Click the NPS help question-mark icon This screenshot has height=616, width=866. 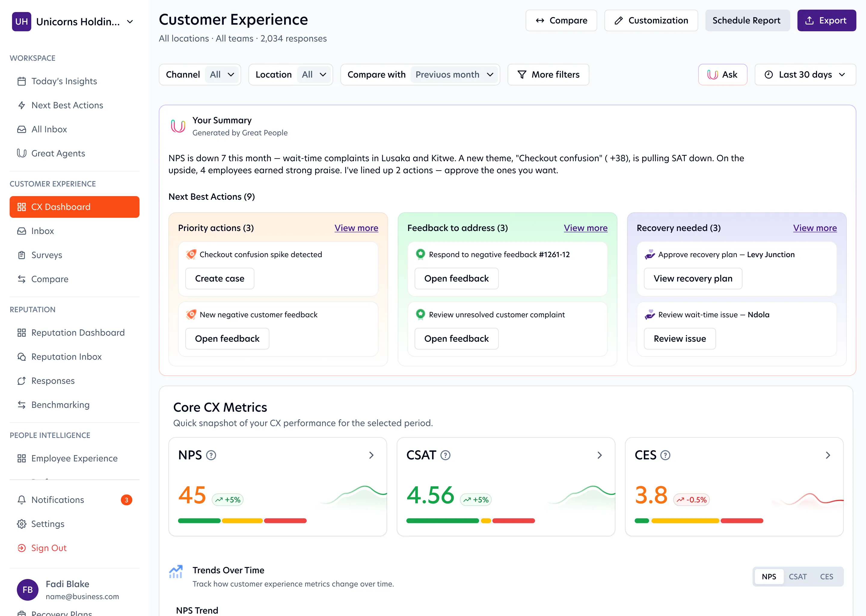(x=211, y=455)
